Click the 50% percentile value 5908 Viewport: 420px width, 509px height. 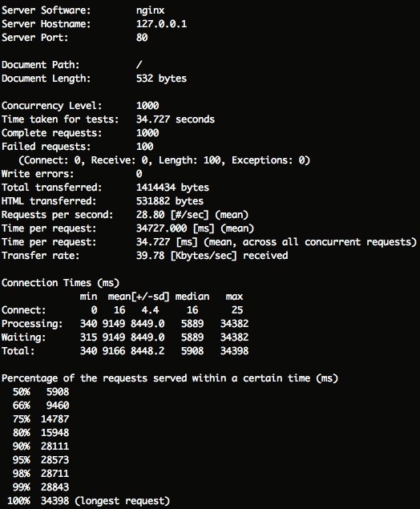tap(58, 392)
